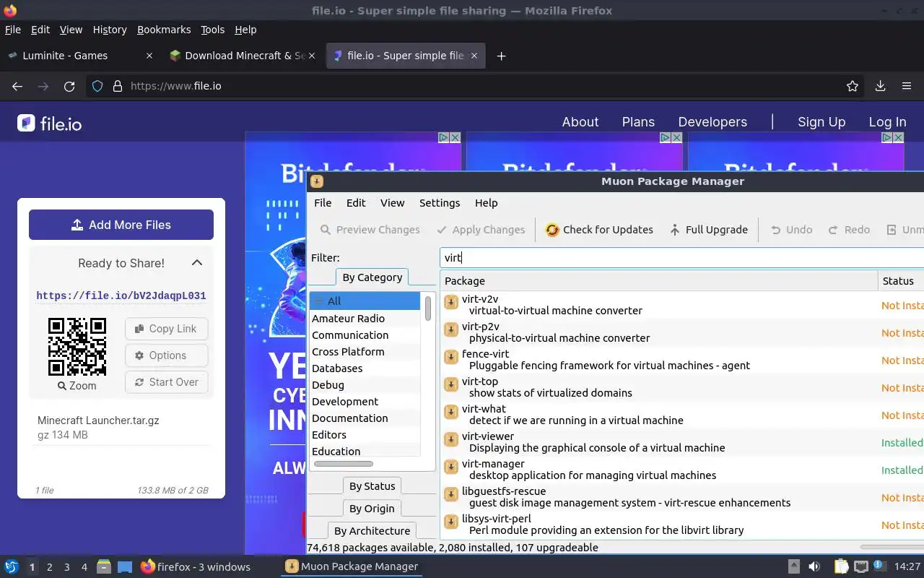Open the Muon Settings menu
This screenshot has width=924, height=578.
click(440, 203)
